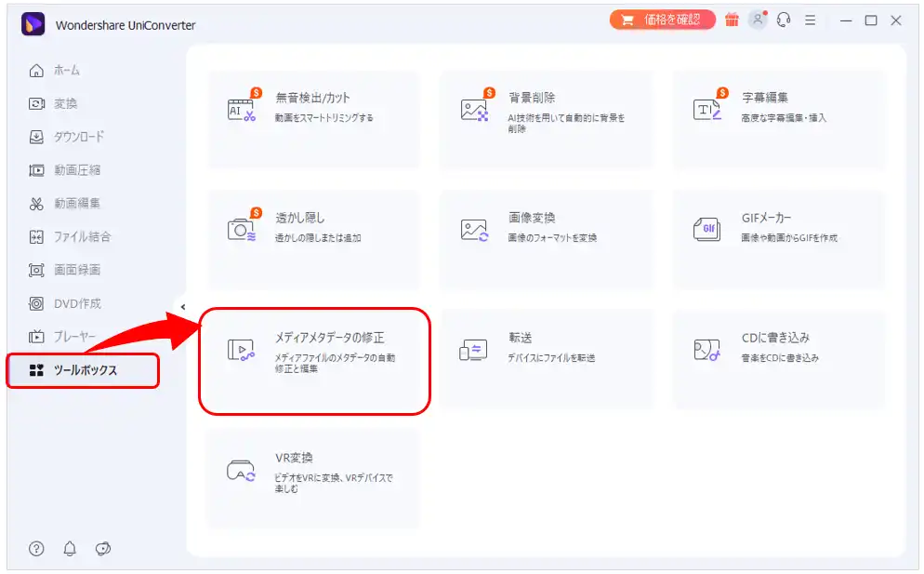Viewport: 924px width, 574px height.
Task: Go to 変換 in the sidebar
Action: tap(64, 103)
